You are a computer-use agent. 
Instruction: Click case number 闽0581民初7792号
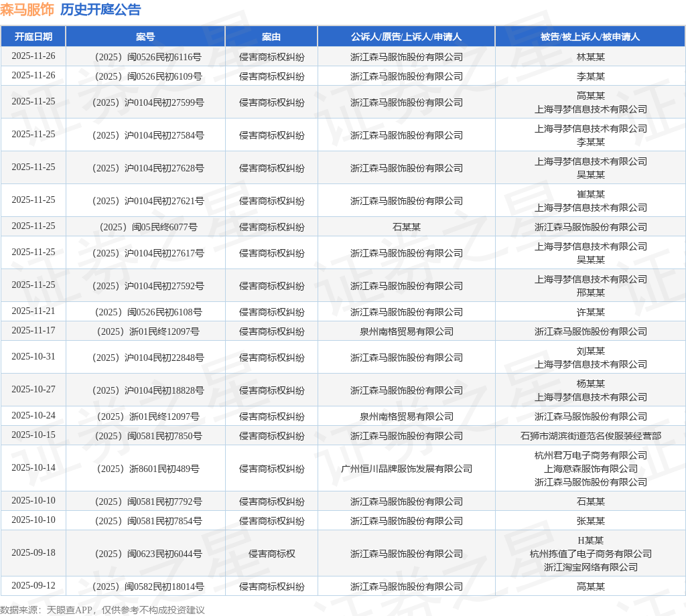tap(148, 502)
